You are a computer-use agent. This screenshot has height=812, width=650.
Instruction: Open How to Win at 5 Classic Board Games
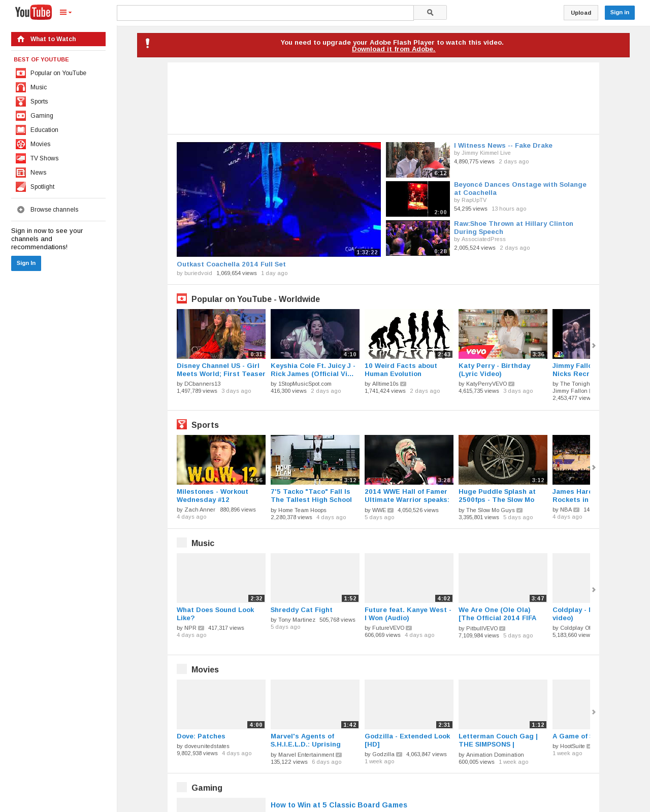click(x=339, y=805)
